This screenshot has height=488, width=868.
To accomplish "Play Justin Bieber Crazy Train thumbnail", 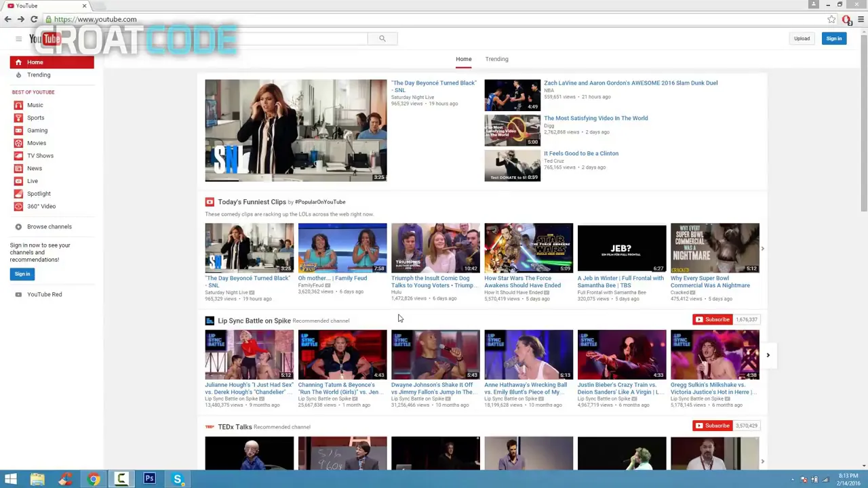I will [622, 354].
